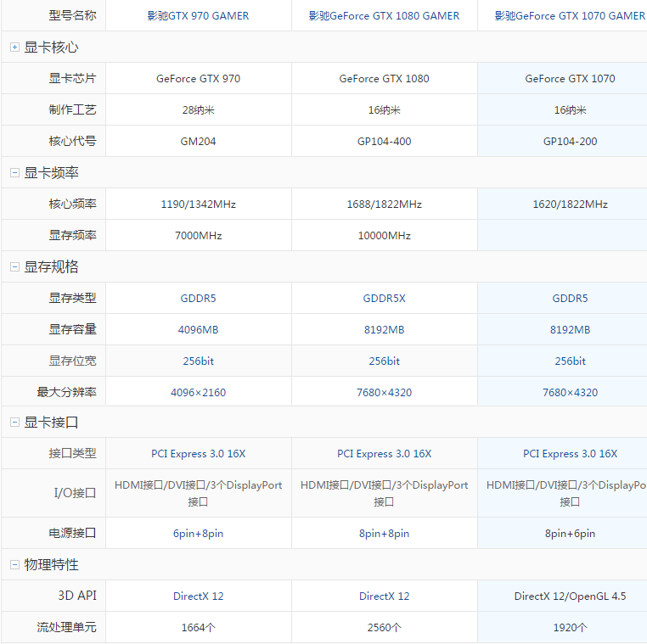Click the 核心频率 row label

(x=73, y=204)
